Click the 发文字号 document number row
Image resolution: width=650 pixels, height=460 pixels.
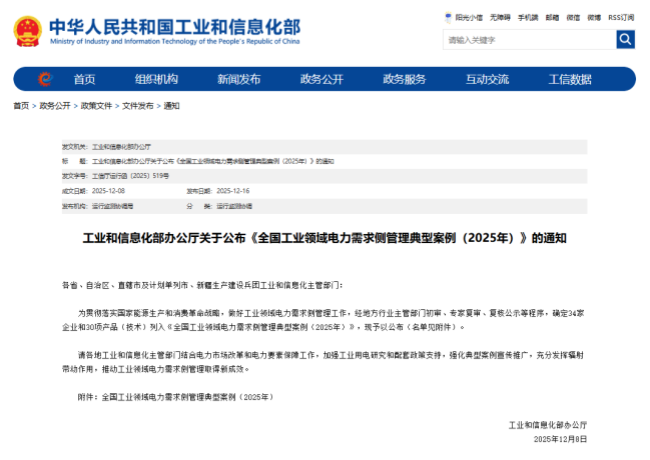pos(325,176)
